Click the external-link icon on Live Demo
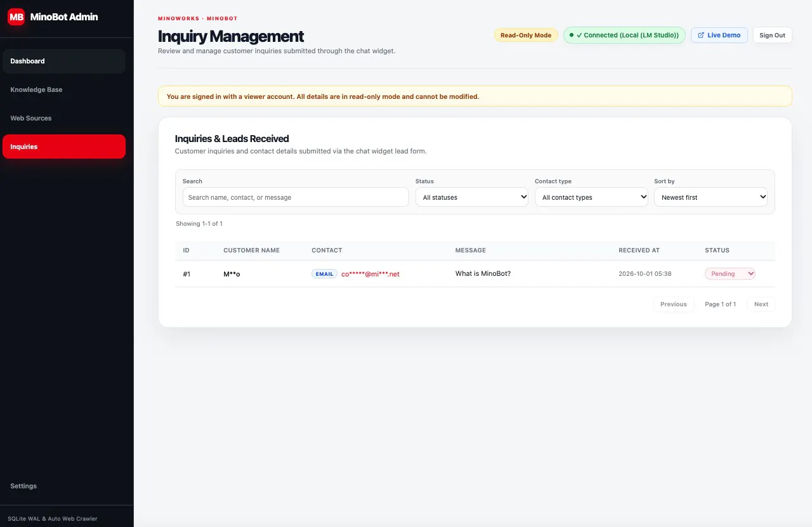 (701, 35)
